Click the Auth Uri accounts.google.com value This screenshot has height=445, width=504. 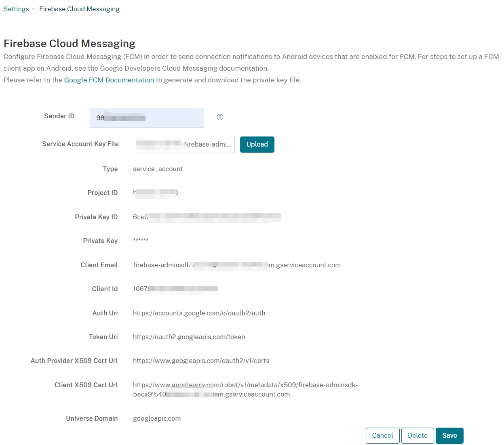click(x=199, y=313)
